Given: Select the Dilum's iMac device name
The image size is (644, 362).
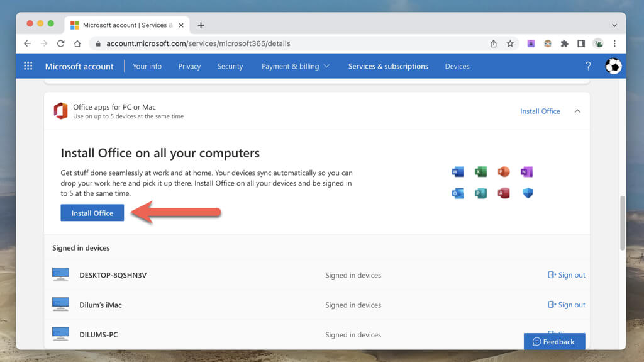Looking at the screenshot, I should pos(101,305).
